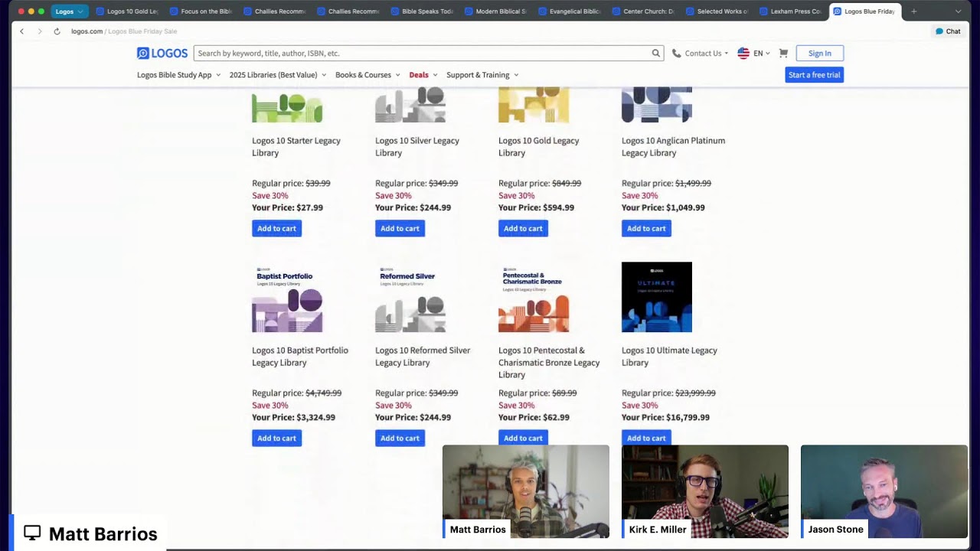
Task: Open the Selected Works tab
Action: [x=716, y=11]
